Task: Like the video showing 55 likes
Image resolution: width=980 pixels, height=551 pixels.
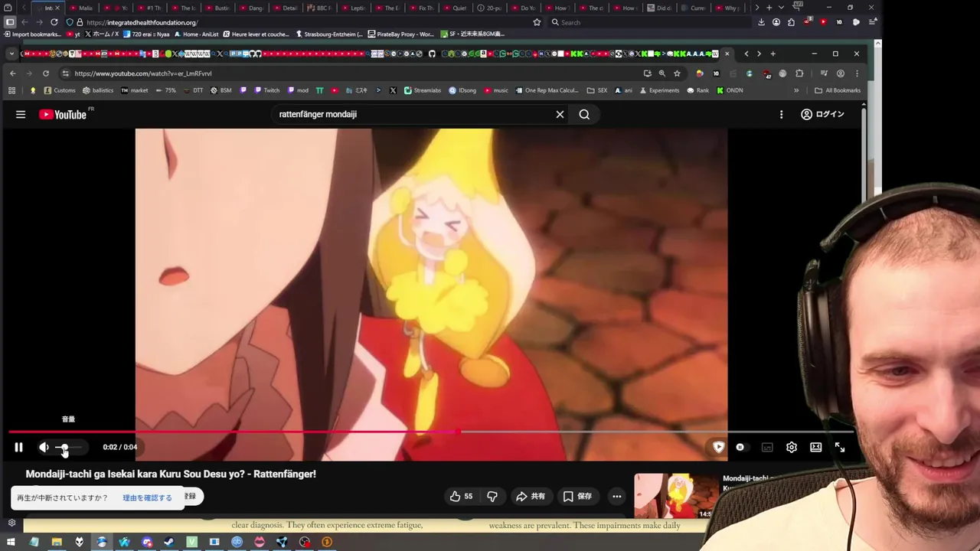Action: click(461, 496)
